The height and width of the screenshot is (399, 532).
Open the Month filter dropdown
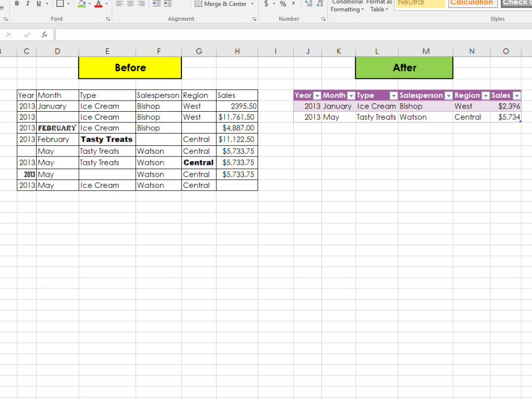pyautogui.click(x=351, y=96)
